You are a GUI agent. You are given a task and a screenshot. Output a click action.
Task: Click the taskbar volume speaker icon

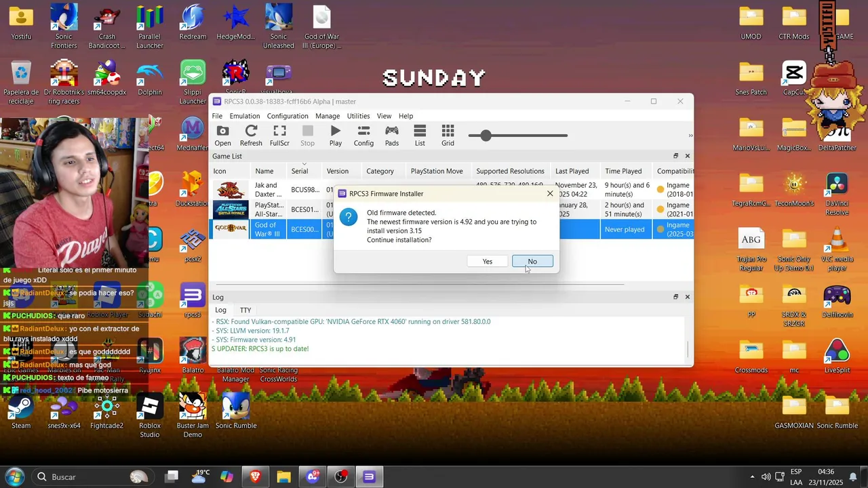[766, 477]
